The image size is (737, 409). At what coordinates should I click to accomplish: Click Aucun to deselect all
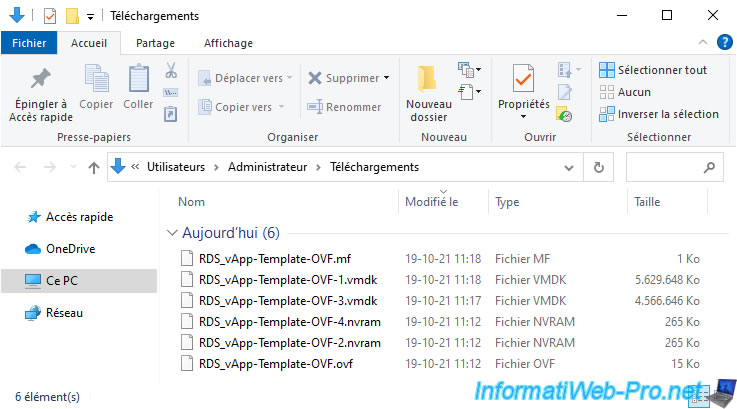coord(625,92)
